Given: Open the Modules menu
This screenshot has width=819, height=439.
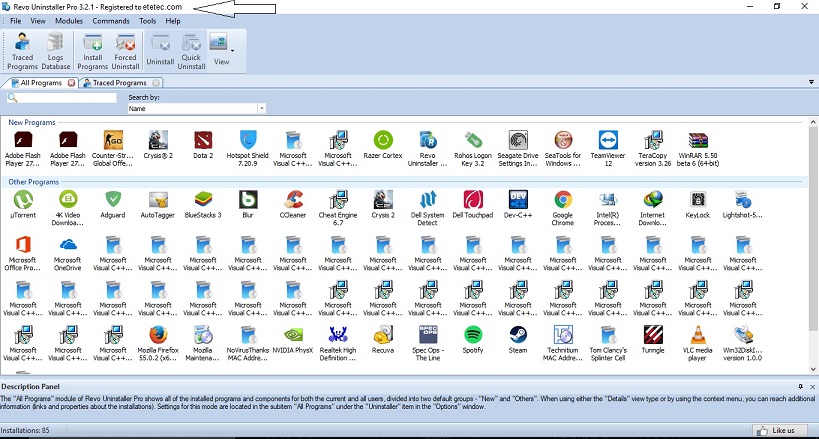Looking at the screenshot, I should pyautogui.click(x=69, y=21).
